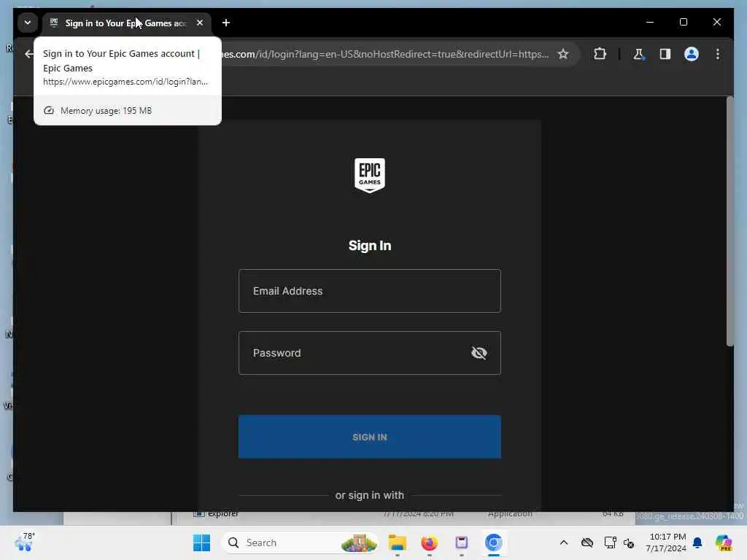Minimize the browser window
Viewport: 747px width, 560px height.
click(650, 22)
